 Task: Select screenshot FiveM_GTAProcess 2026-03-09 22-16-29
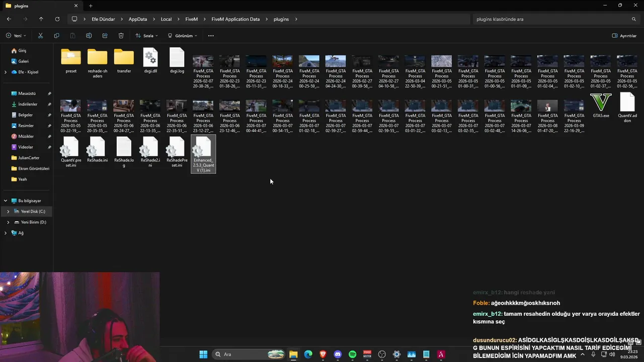(574, 116)
